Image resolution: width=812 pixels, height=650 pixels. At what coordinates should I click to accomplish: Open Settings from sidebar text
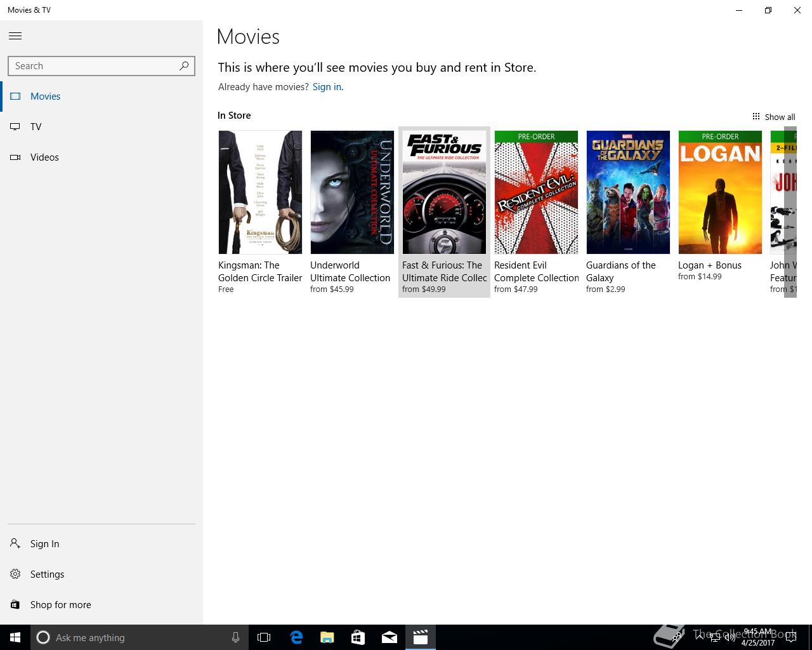coord(47,574)
